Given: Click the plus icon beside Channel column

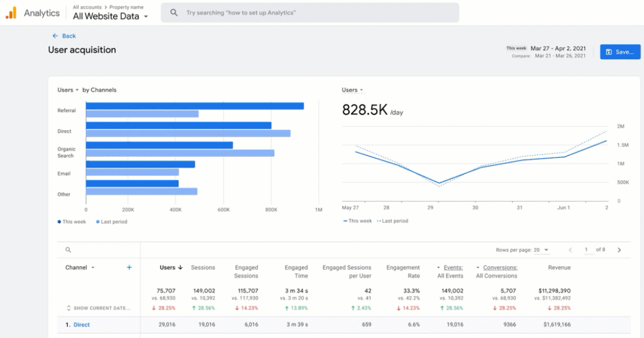Looking at the screenshot, I should tap(129, 267).
